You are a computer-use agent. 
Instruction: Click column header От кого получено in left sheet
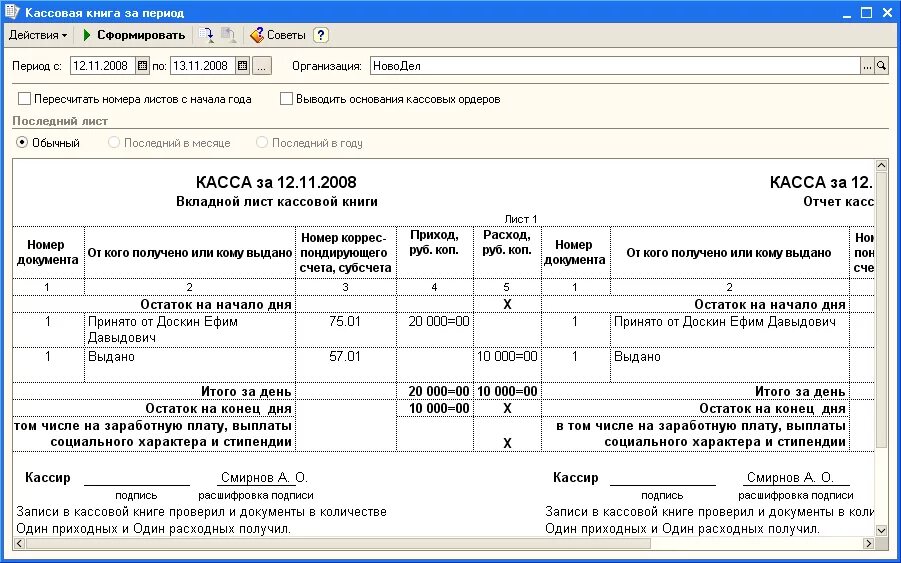pyautogui.click(x=190, y=253)
